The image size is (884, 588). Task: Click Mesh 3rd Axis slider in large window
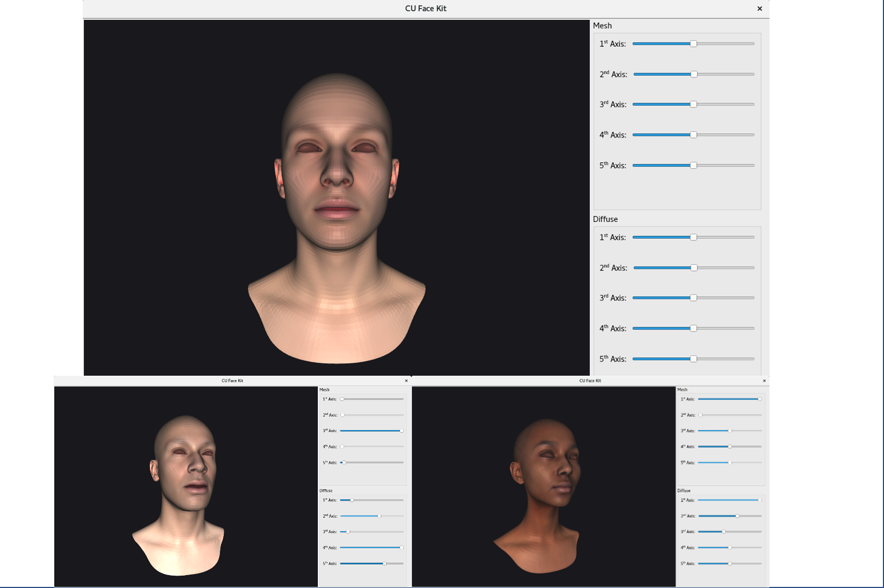pos(693,104)
